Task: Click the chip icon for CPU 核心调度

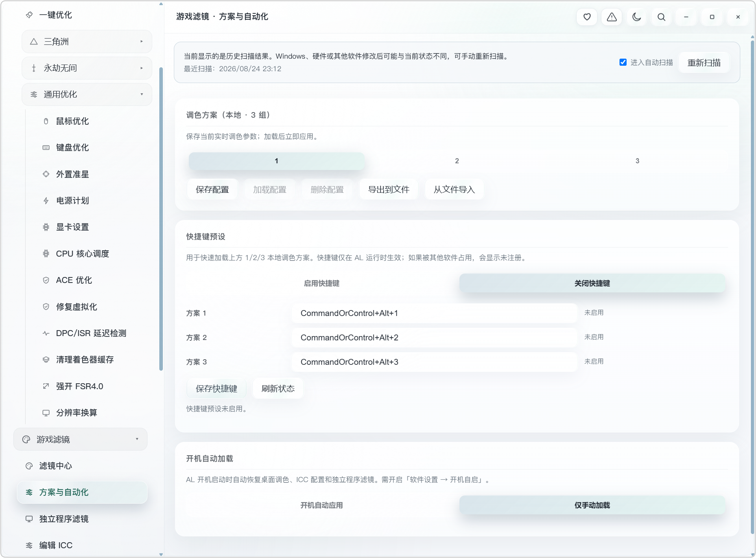Action: point(46,253)
